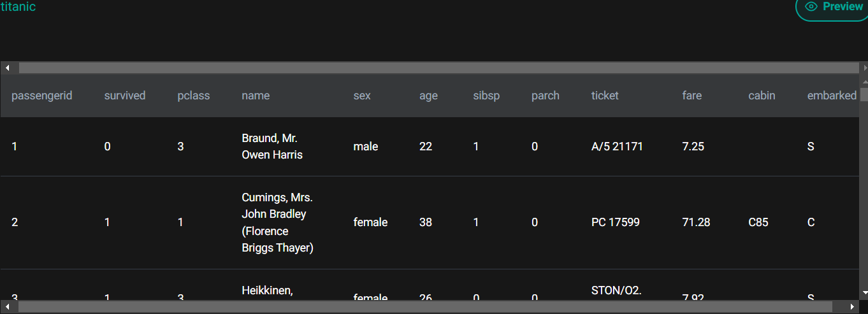This screenshot has height=314, width=868.
Task: Click the Preview button with eye icon
Action: [x=834, y=7]
